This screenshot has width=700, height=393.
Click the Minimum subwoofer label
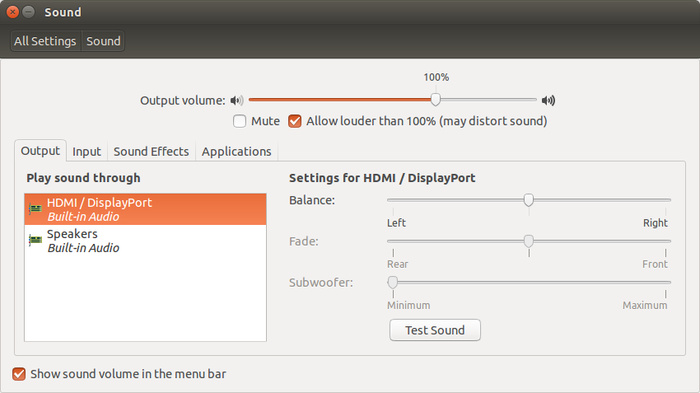[x=408, y=305]
